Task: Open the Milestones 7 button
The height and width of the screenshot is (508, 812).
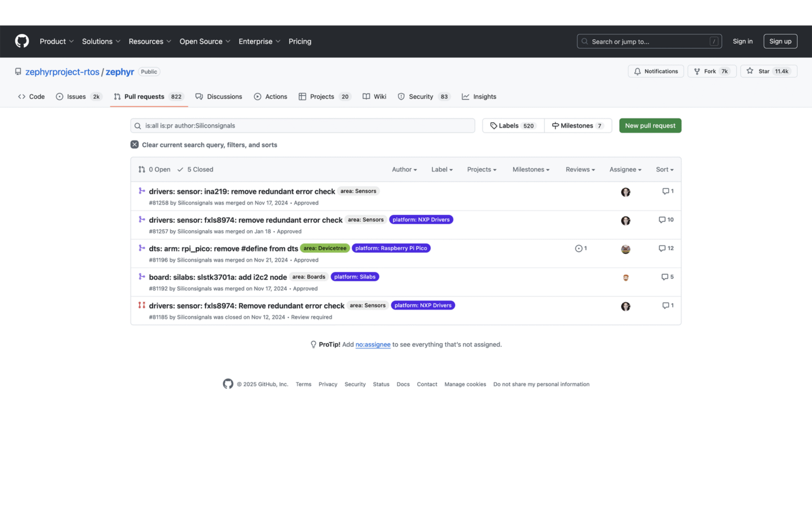Action: pos(578,126)
